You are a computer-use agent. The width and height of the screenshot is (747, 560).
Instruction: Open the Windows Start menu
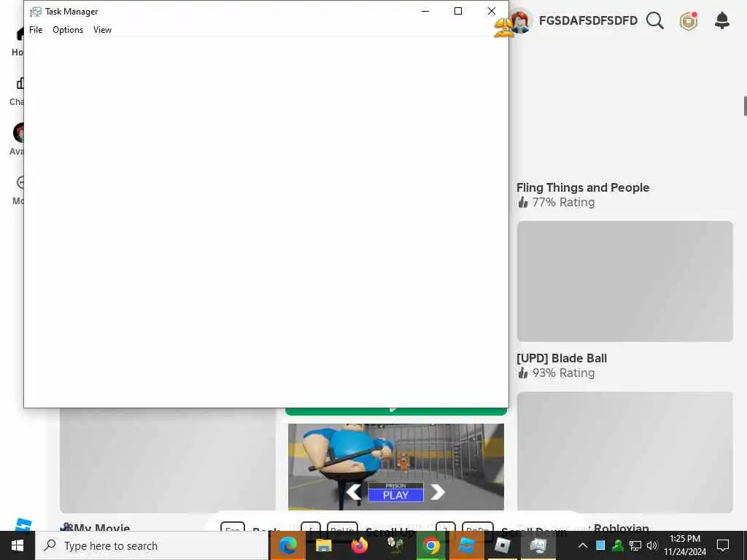pyautogui.click(x=18, y=545)
